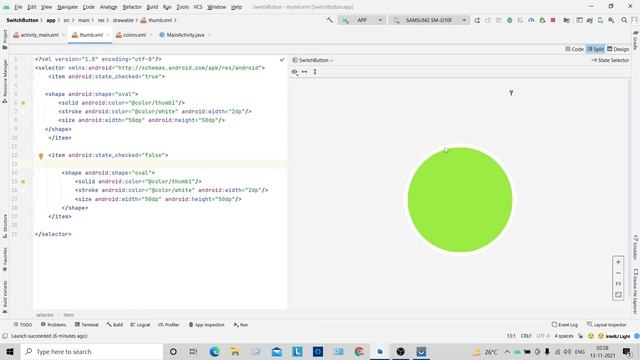640x360 pixels.
Task: Click the red Stop button
Action: click(553, 20)
